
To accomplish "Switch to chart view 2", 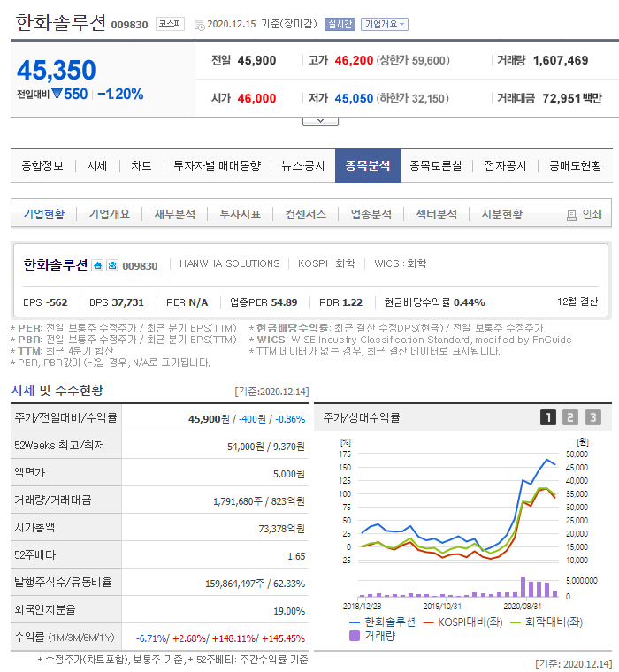I will click(x=570, y=417).
